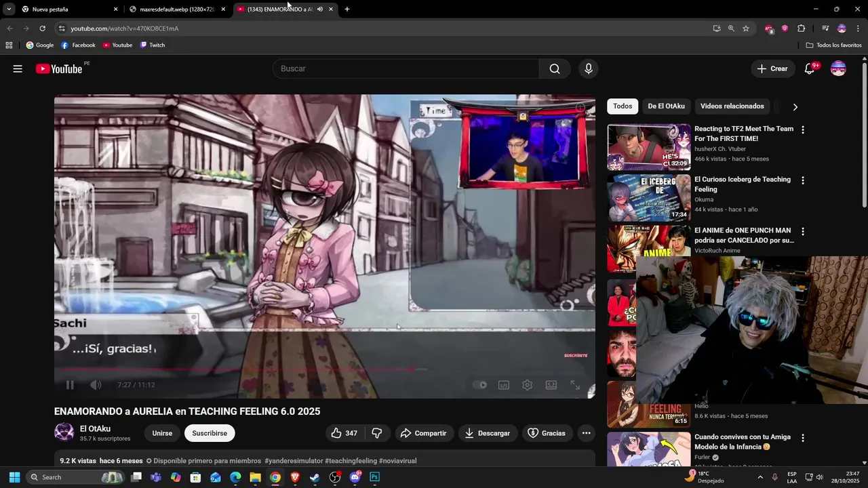Image resolution: width=868 pixels, height=488 pixels.
Task: Open Cuando convives con tu Amiga title
Action: coord(743,442)
